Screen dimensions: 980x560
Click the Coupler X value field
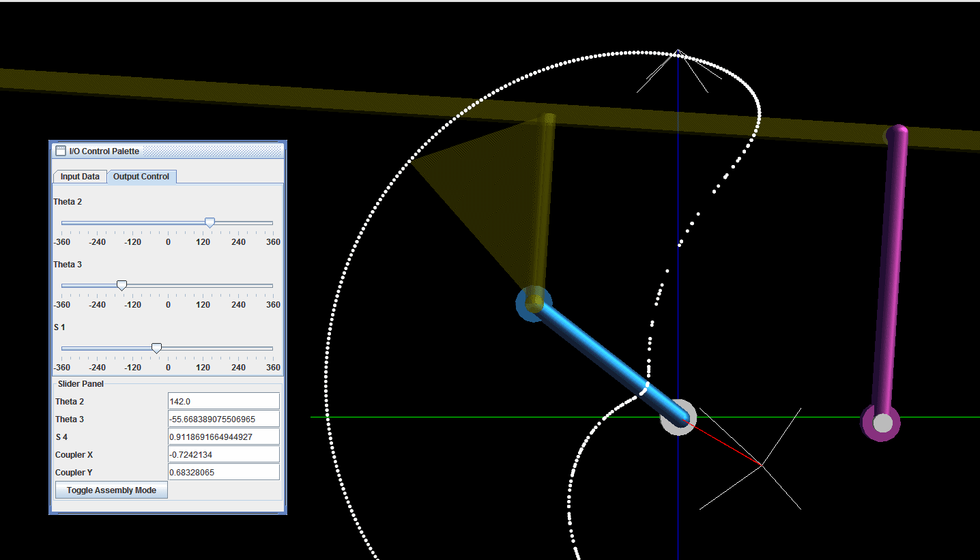pos(223,454)
